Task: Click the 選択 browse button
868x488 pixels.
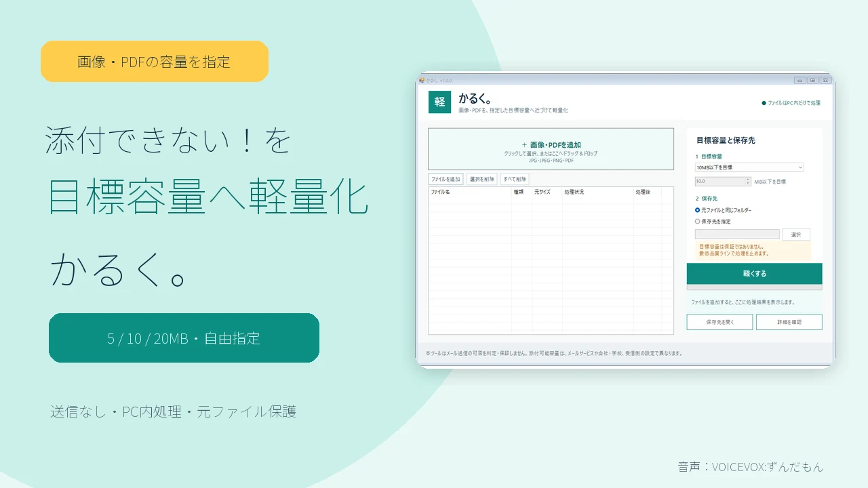Action: (x=796, y=235)
